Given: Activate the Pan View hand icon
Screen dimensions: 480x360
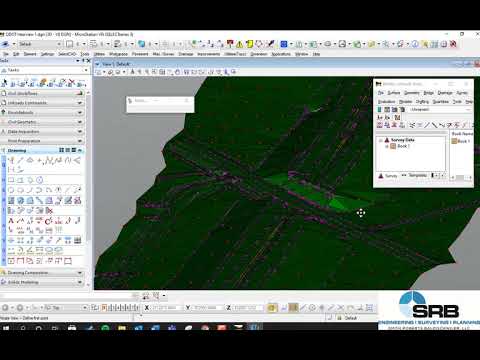Looking at the screenshot, I should click(x=178, y=72).
